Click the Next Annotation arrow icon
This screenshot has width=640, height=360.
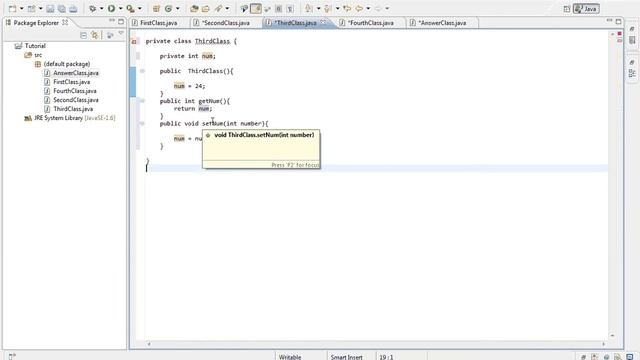(309, 9)
